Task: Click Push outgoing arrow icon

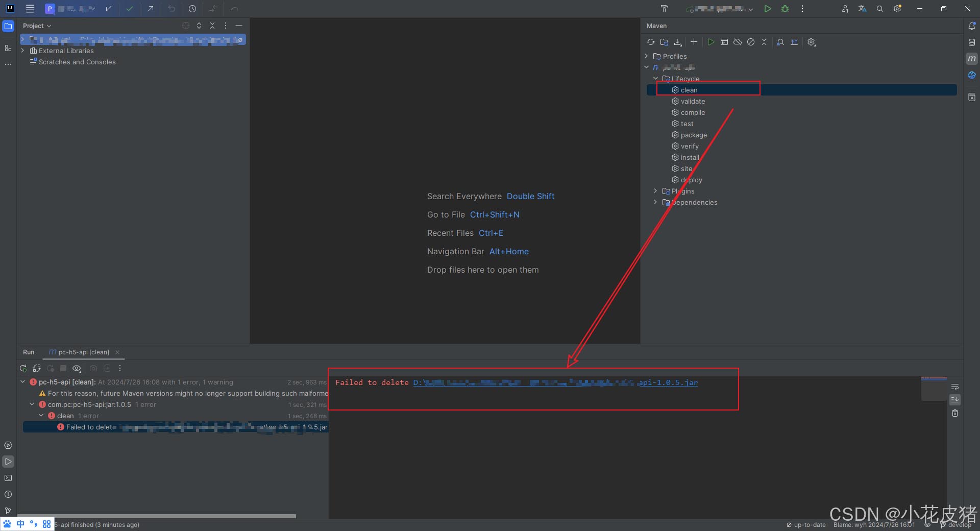Action: (151, 9)
